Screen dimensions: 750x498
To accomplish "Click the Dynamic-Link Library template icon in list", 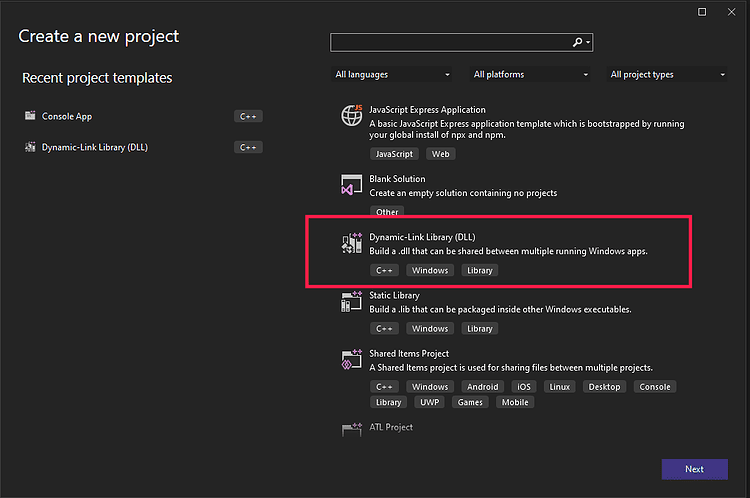I will pos(351,243).
